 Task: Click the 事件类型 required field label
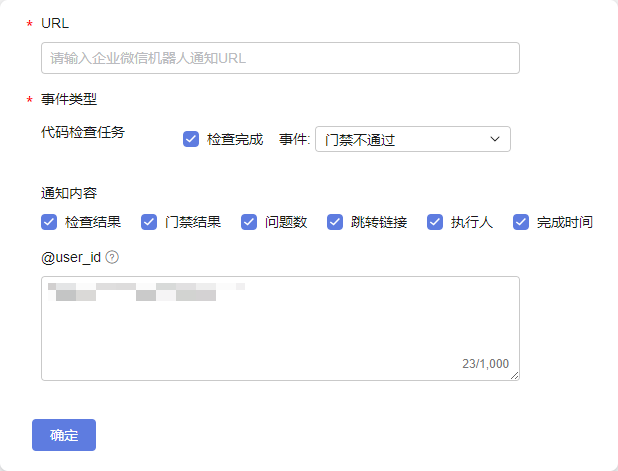click(69, 99)
